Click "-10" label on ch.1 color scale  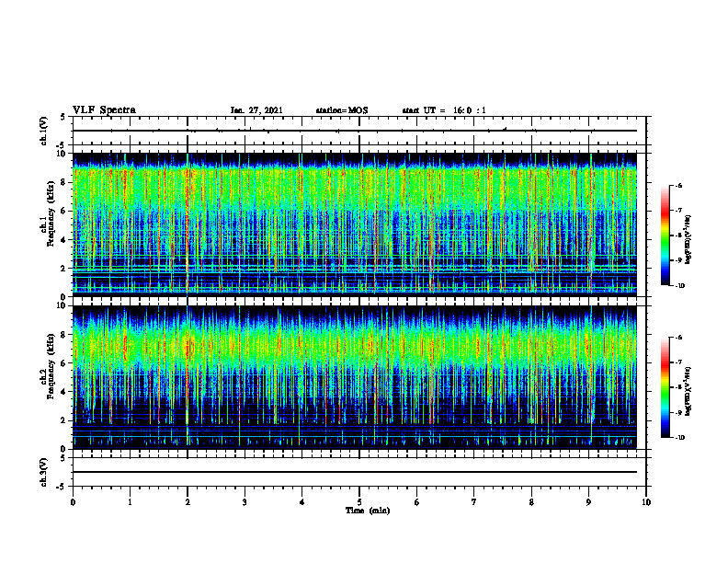point(679,286)
